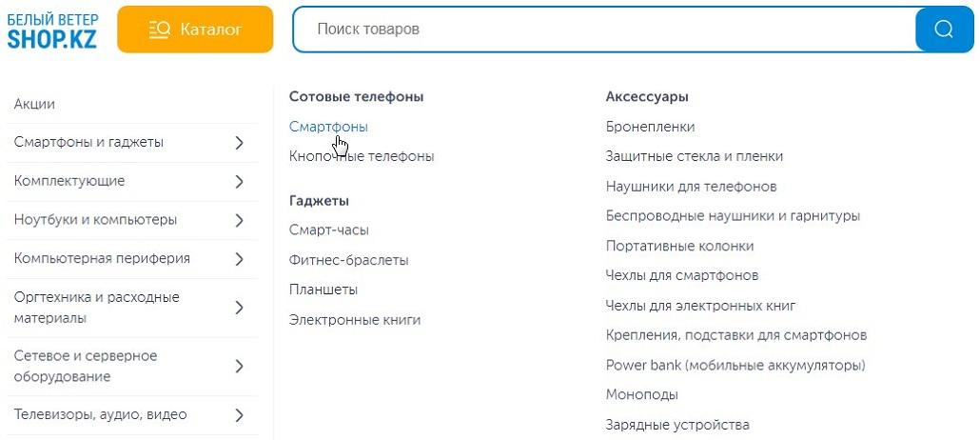Go to Чехлы для смартфонов
The width and height of the screenshot is (980, 440).
pos(681,276)
